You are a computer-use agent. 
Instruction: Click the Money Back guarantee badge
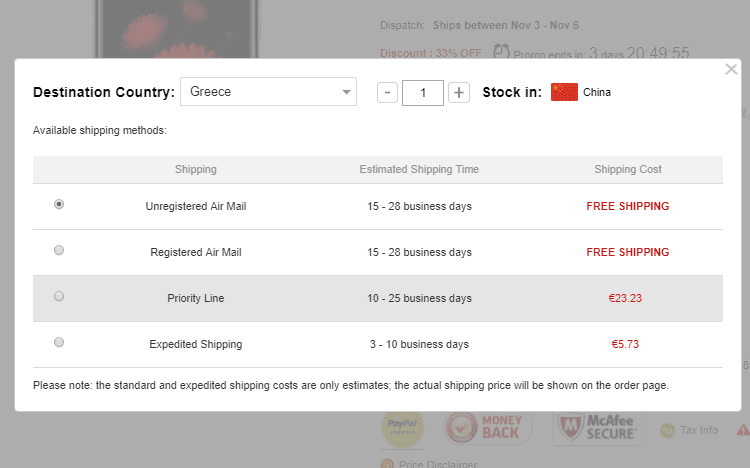(486, 429)
